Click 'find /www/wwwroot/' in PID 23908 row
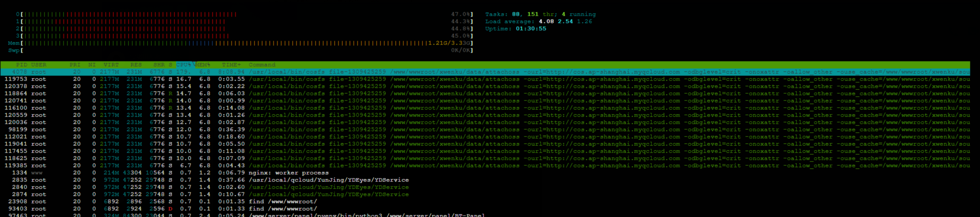Viewport: 980px width, 217px height. [283, 201]
